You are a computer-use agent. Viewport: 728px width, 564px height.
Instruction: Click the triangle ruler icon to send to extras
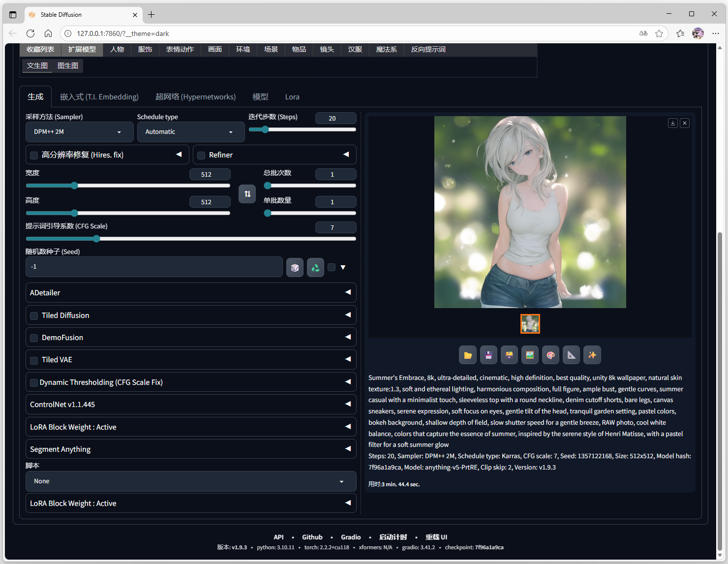[571, 355]
